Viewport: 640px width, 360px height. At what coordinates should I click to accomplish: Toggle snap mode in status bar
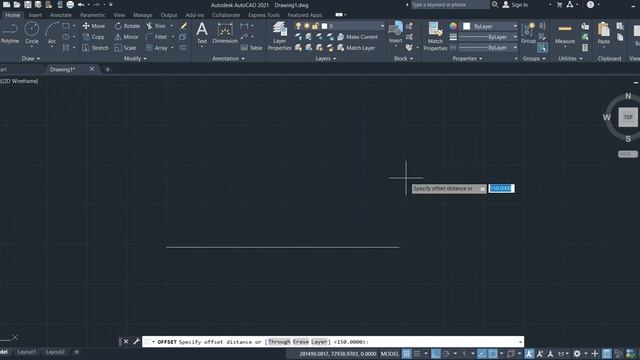click(x=417, y=353)
